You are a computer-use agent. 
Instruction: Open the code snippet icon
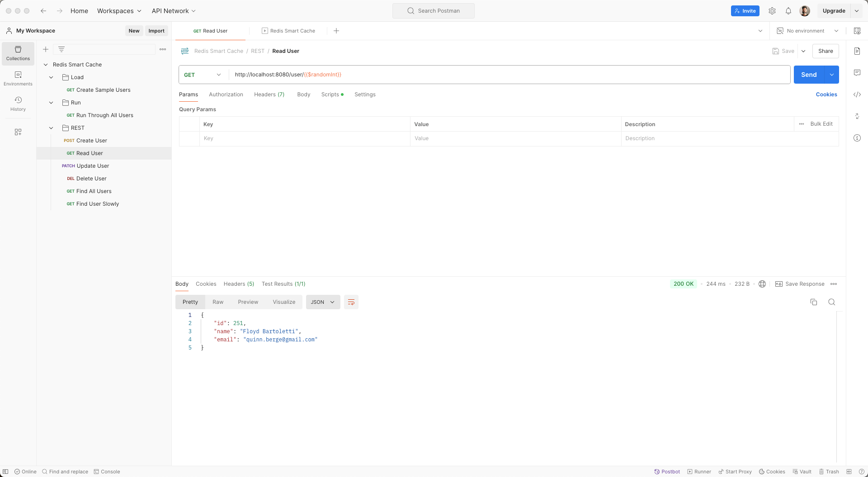point(857,94)
